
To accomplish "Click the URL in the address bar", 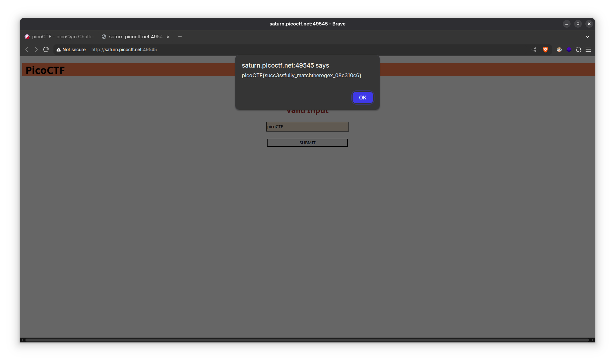I will click(124, 50).
